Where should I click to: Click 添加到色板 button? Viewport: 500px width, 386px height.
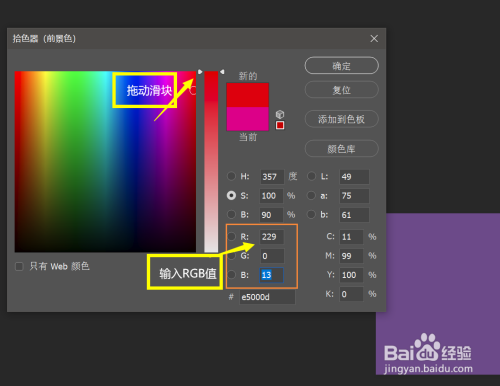(x=341, y=119)
